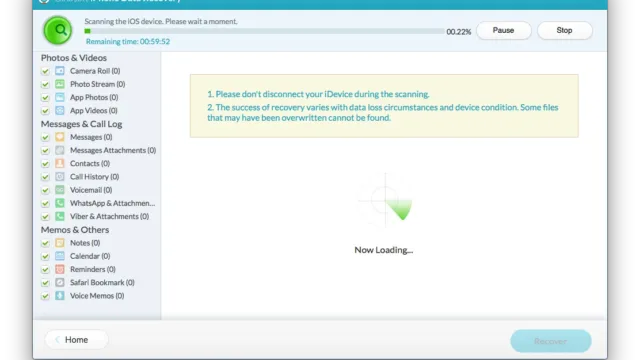Open Reminders (0) list entry
640x360 pixels.
point(93,269)
